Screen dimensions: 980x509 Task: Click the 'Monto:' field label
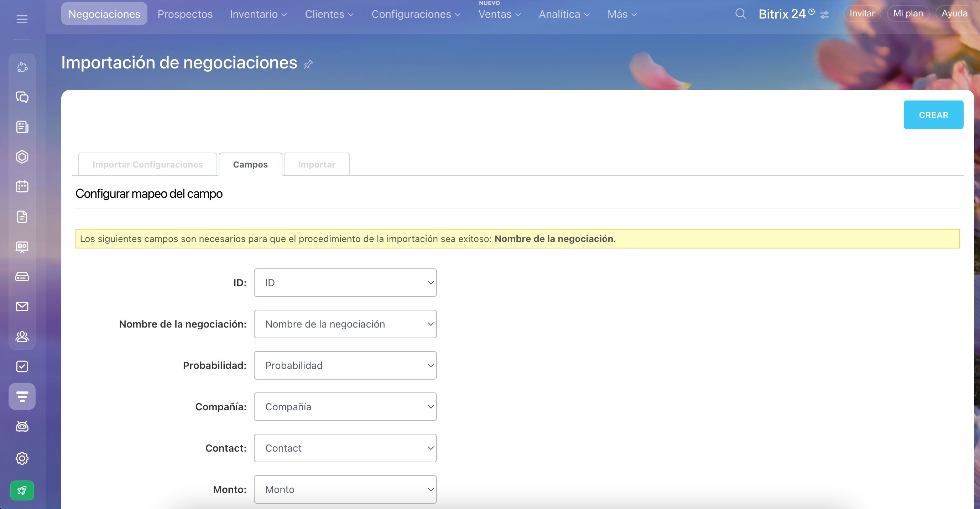pos(230,489)
